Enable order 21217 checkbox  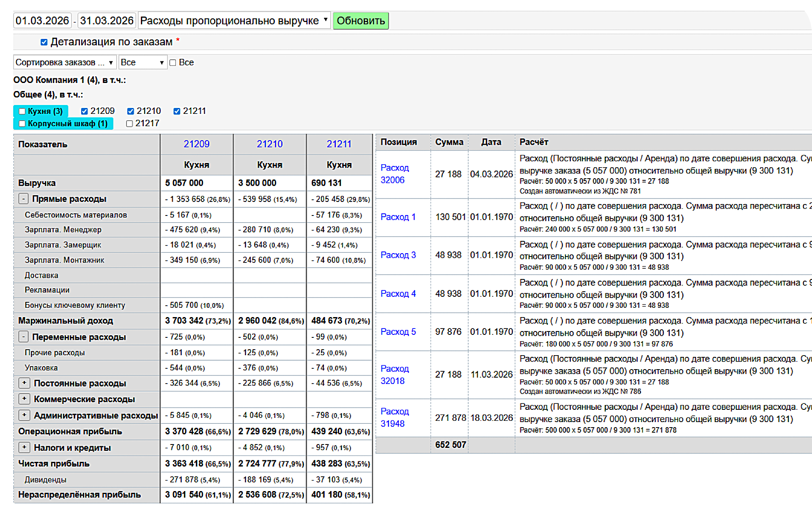pyautogui.click(x=129, y=124)
